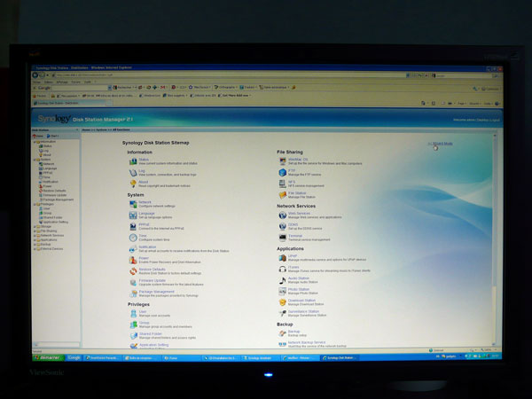This screenshot has width=532, height=399.
Task: Click the Package Management link in sitemap
Action: click(x=156, y=292)
